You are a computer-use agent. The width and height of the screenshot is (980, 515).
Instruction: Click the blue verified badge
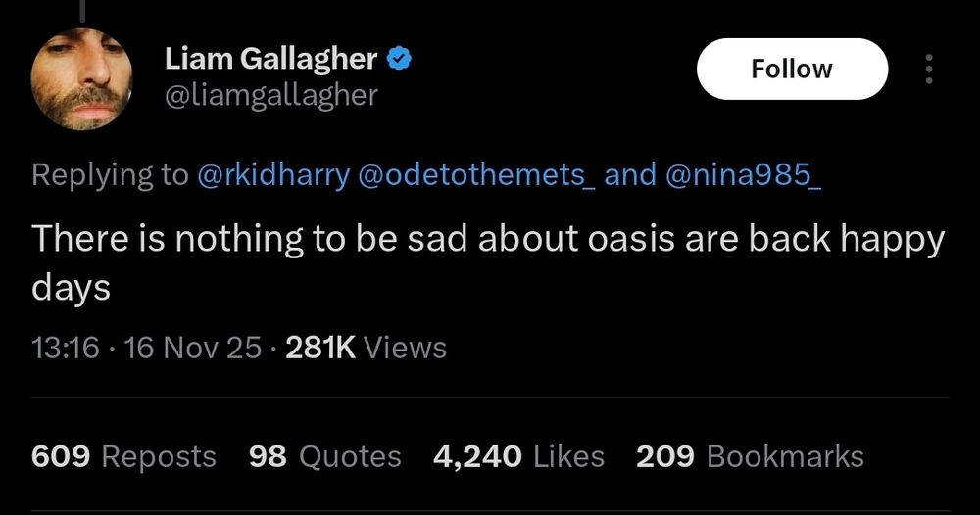(398, 59)
